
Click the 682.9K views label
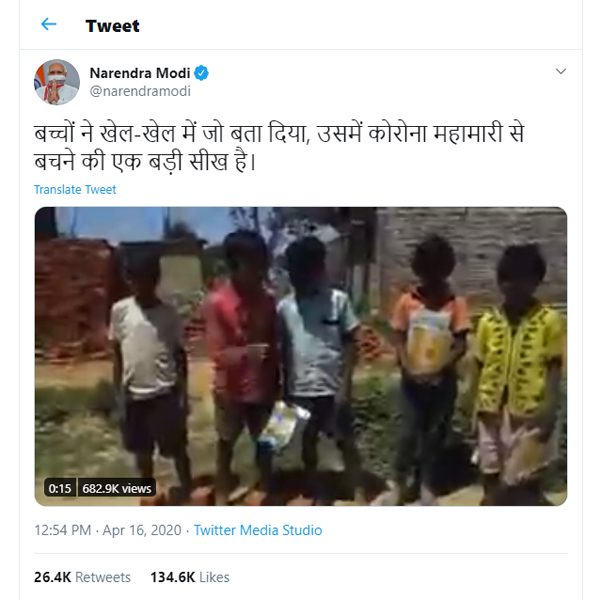pos(116,489)
